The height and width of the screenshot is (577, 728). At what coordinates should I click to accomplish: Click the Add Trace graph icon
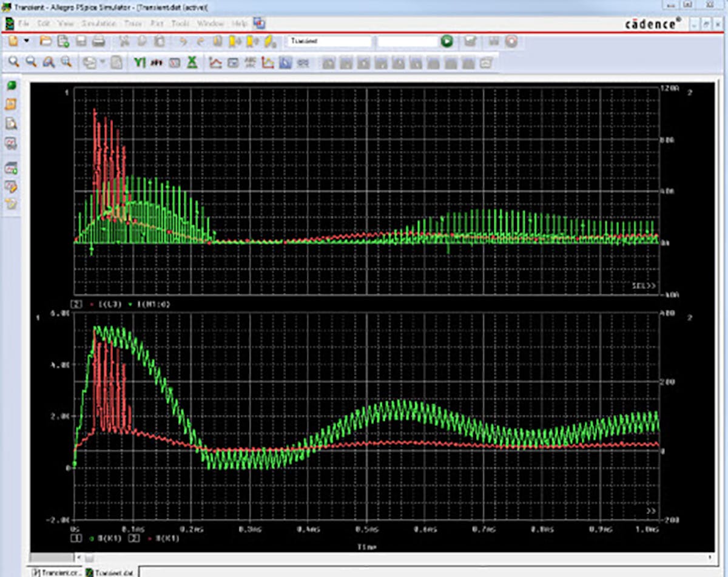click(215, 62)
